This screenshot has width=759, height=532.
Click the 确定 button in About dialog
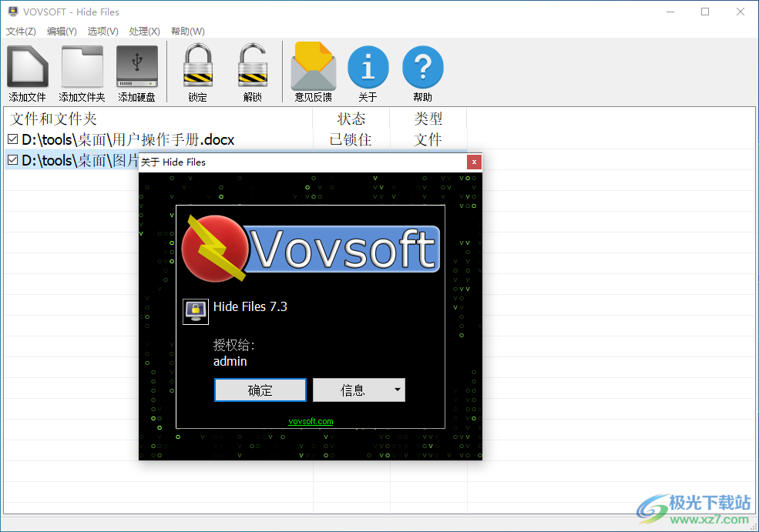tap(260, 390)
